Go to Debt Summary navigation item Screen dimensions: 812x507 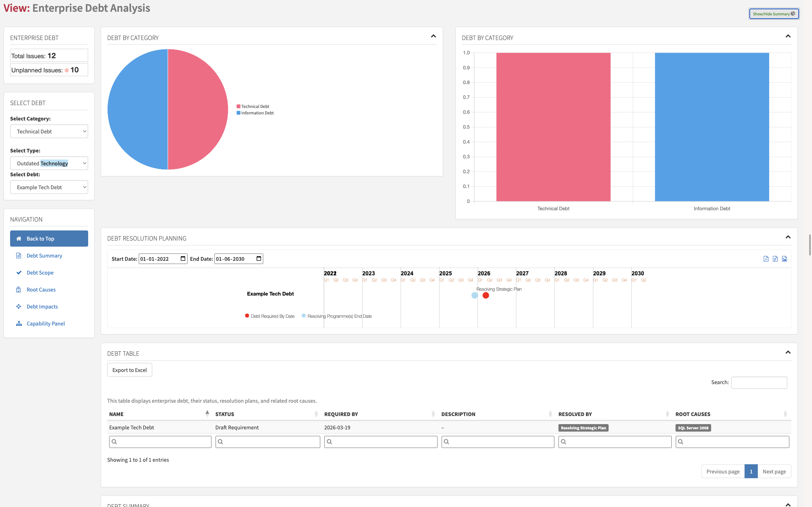pyautogui.click(x=44, y=256)
